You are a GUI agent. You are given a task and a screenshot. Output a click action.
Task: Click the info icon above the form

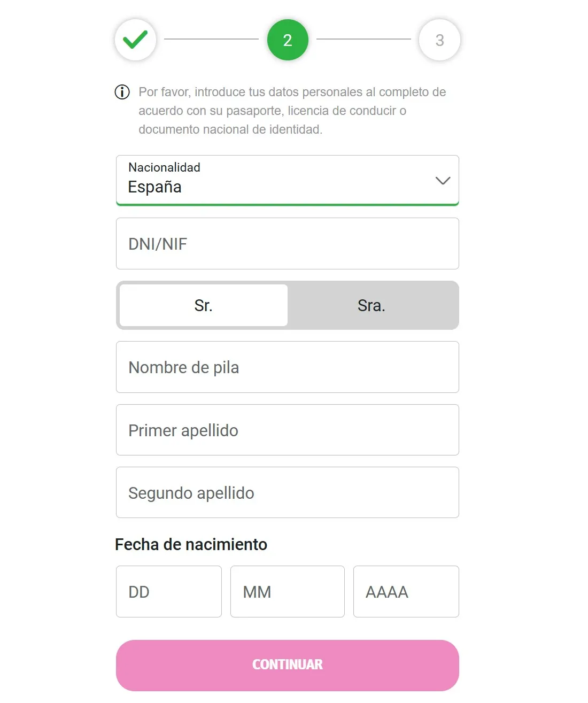(122, 92)
